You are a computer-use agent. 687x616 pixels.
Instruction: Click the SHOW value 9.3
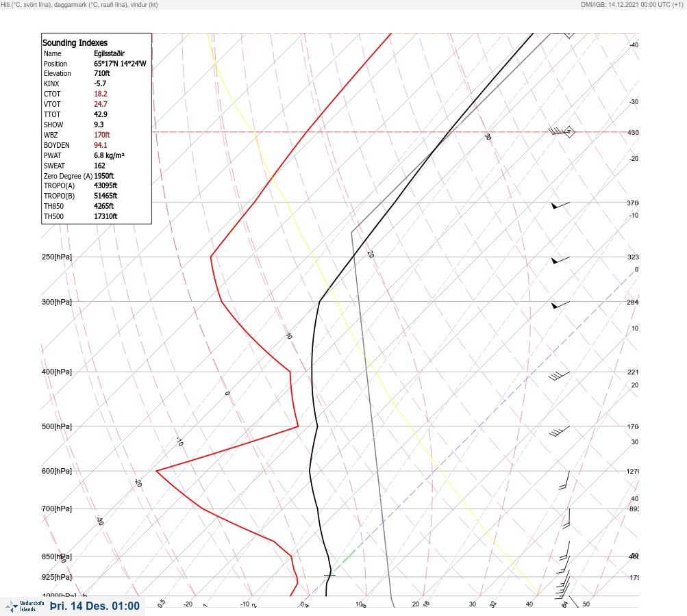pyautogui.click(x=99, y=125)
